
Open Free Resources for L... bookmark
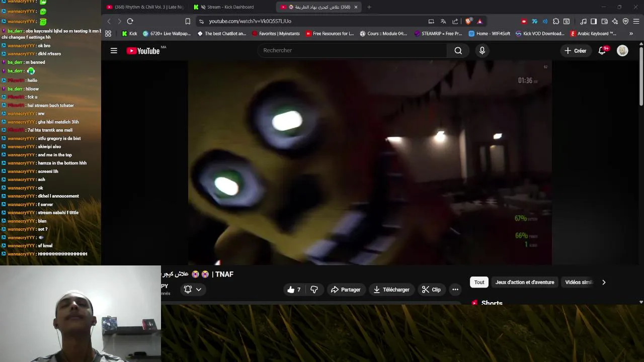coord(330,34)
